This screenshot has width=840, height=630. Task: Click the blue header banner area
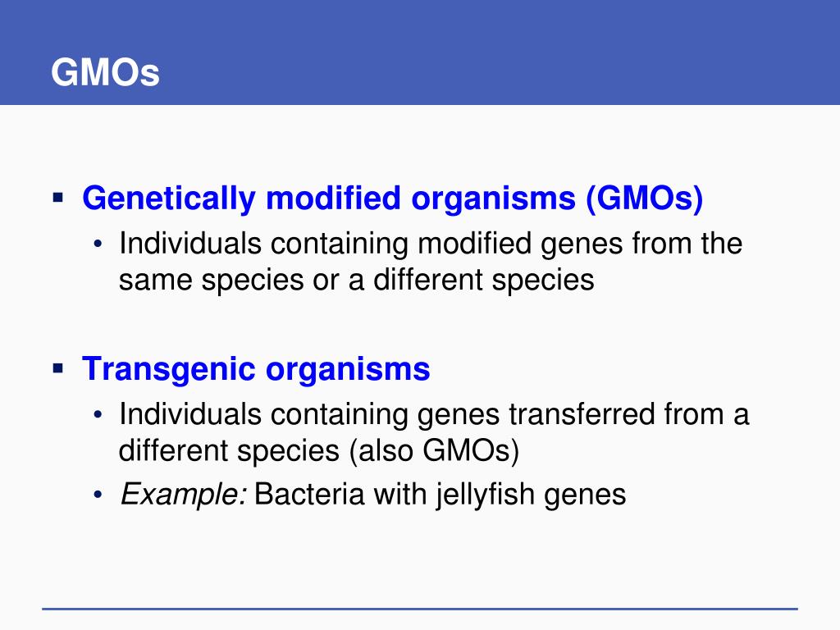click(420, 52)
